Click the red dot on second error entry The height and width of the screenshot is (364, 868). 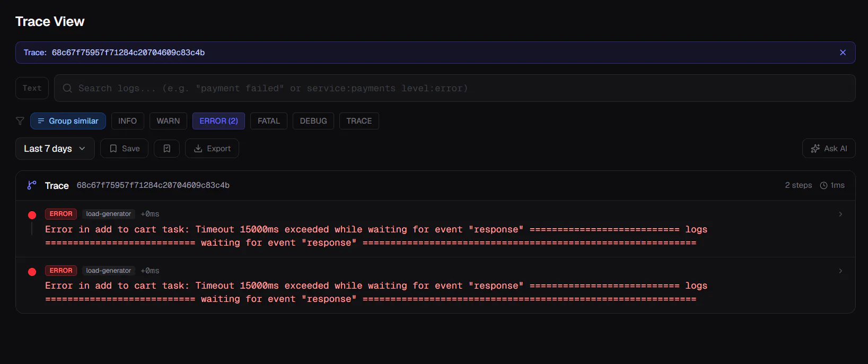[x=32, y=272]
